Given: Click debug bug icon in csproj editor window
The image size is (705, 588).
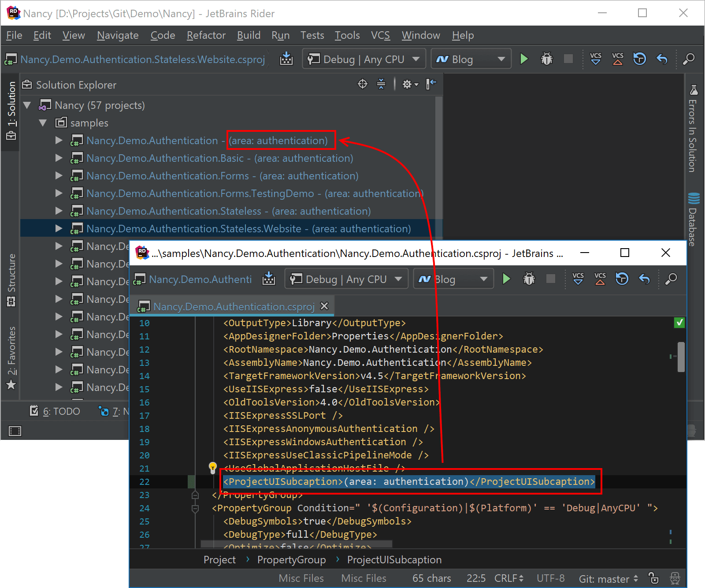Looking at the screenshot, I should [529, 279].
